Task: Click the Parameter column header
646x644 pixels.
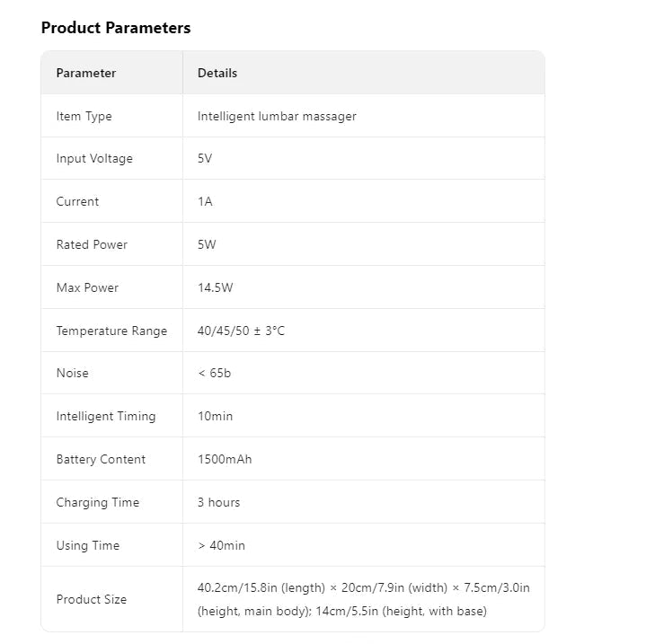Action: tap(86, 73)
